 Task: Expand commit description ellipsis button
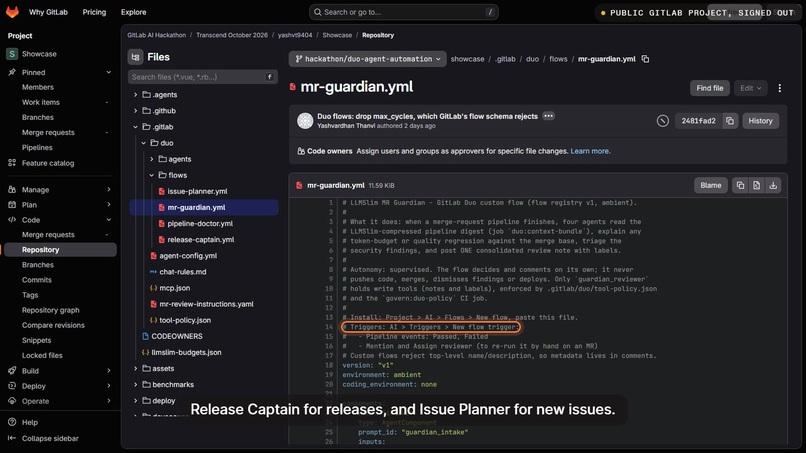tap(548, 116)
